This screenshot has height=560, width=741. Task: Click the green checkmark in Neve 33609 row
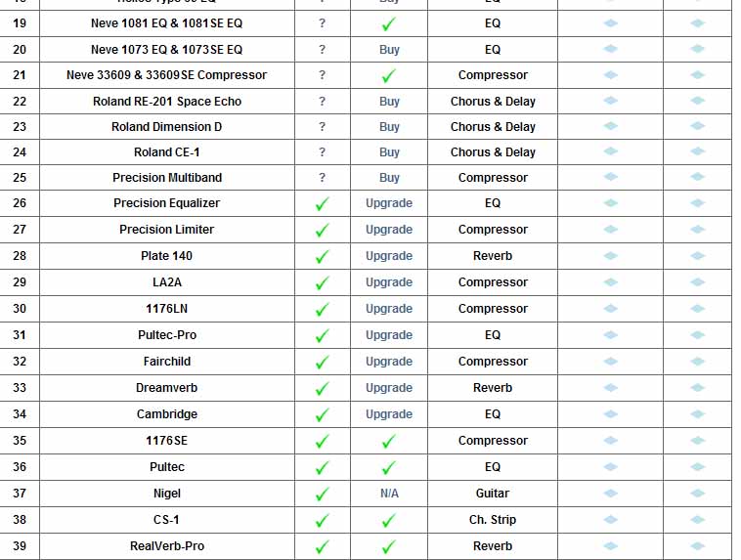pyautogui.click(x=389, y=75)
